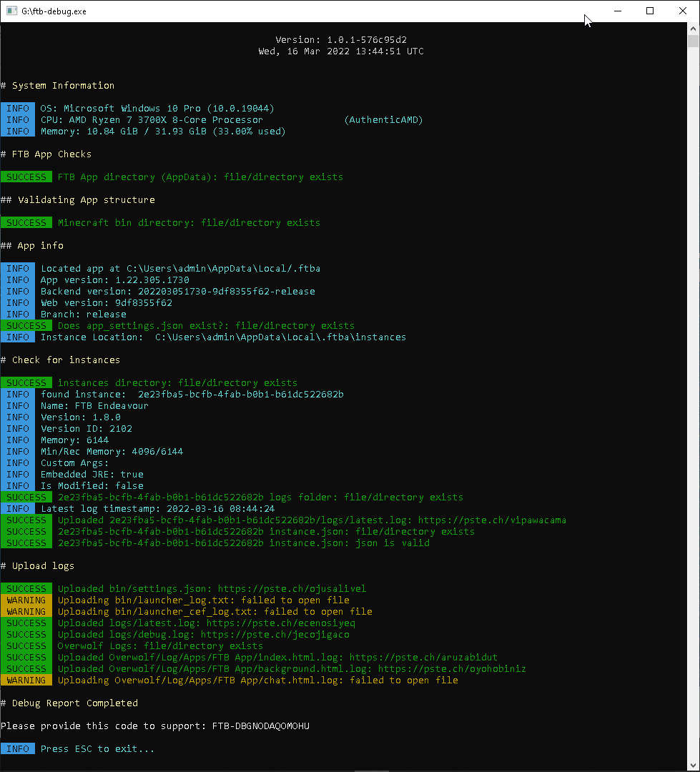
Task: Click the logs folder exists success line
Action: point(232,498)
